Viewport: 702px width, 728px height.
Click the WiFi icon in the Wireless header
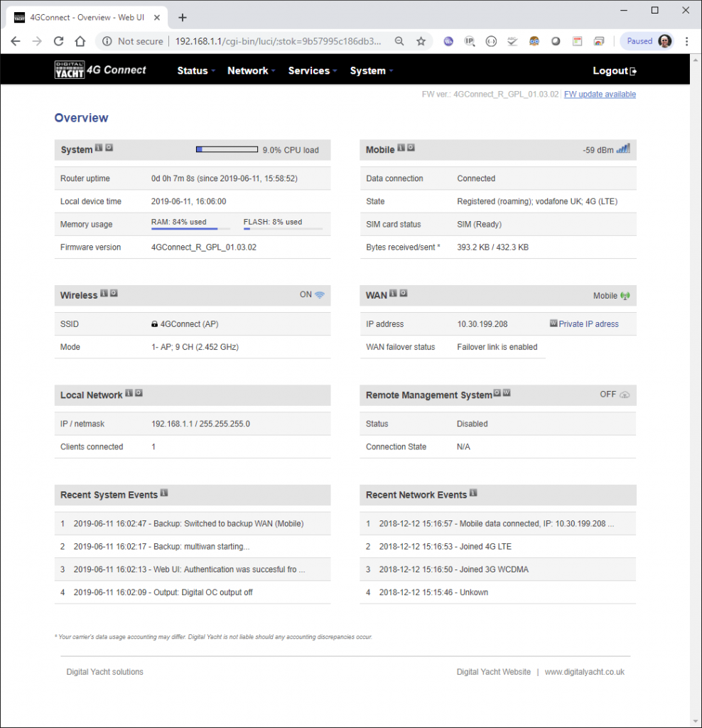[x=320, y=294]
